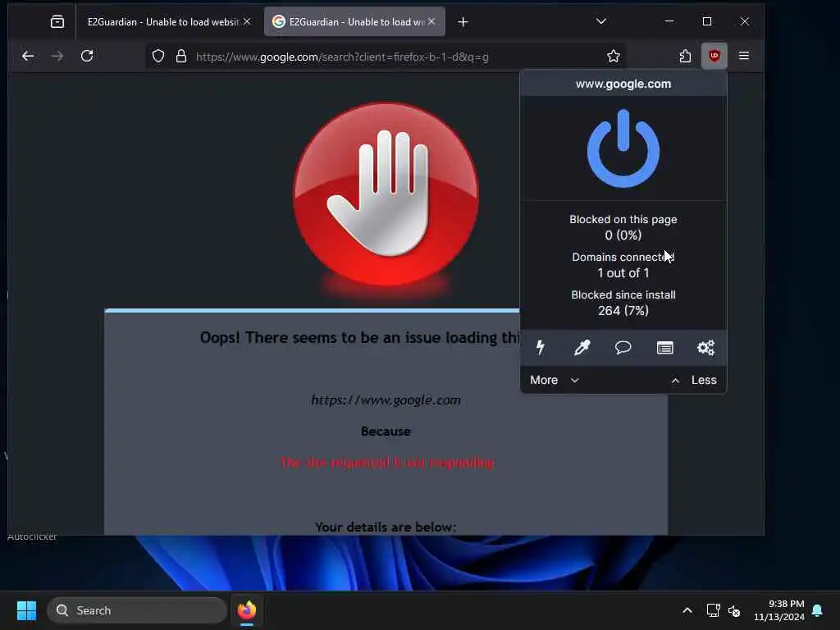Open the clock showing 9:38 PM
Screen dimensions: 840x630
point(779,610)
